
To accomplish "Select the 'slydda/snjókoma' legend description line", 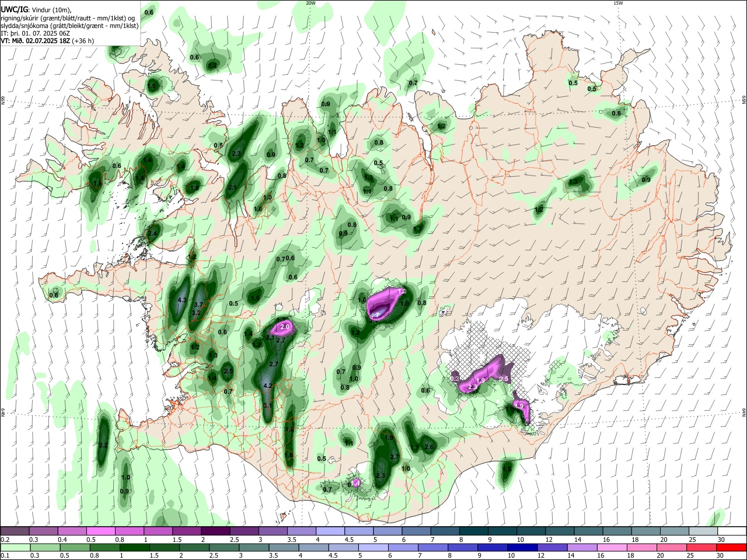I will (69, 26).
